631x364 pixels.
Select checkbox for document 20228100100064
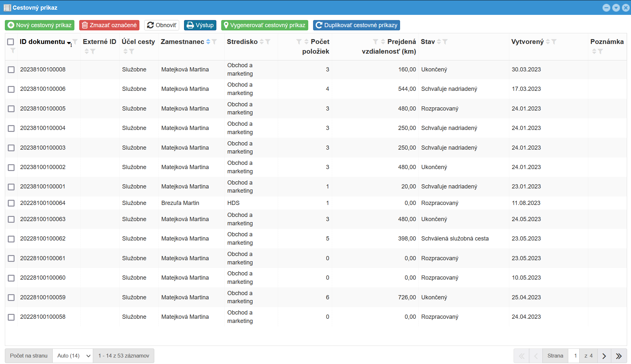point(11,203)
